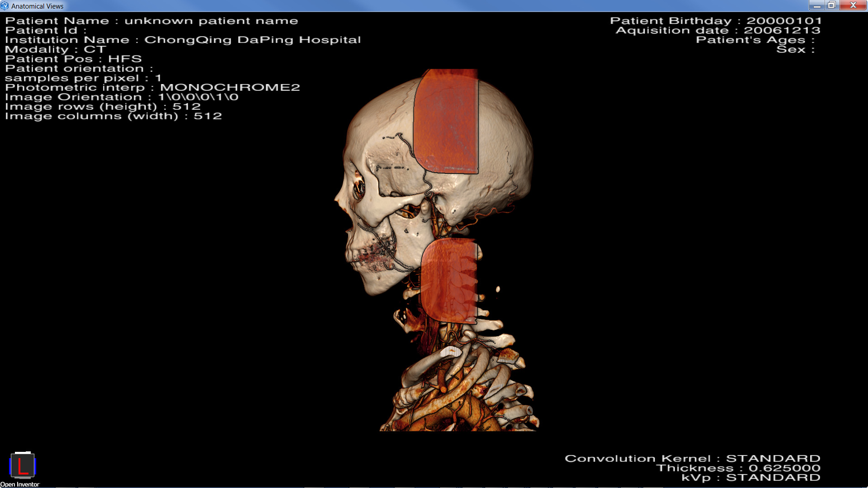Click the Patient Birthday 20000101 annotation
Viewport: 868px width, 488px height.
[716, 21]
